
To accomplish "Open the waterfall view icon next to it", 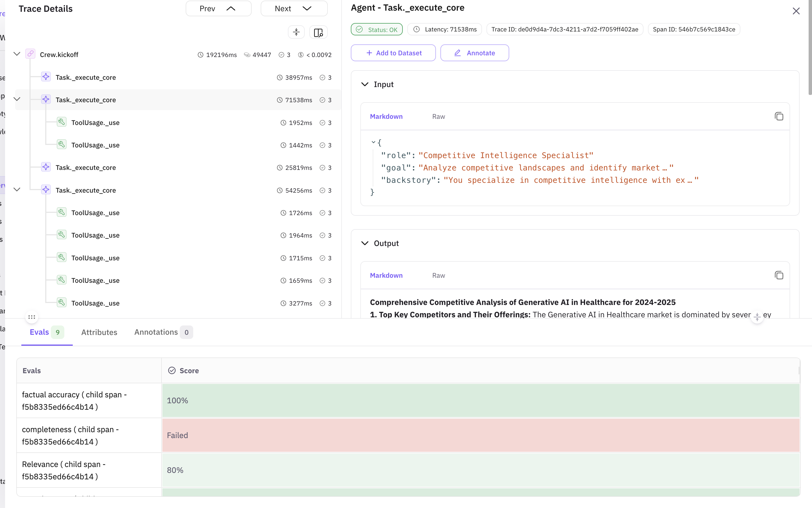I will pyautogui.click(x=318, y=32).
